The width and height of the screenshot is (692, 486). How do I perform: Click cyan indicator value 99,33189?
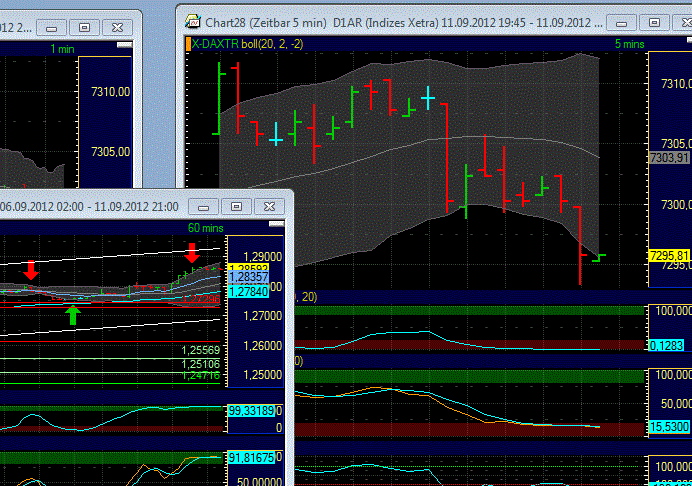pos(252,411)
